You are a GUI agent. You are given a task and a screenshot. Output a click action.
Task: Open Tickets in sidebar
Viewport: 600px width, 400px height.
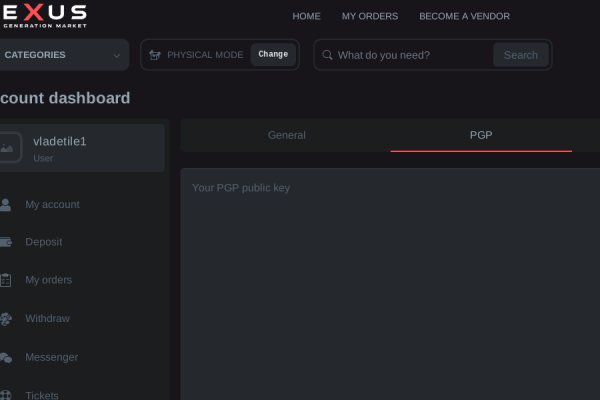pyautogui.click(x=42, y=395)
